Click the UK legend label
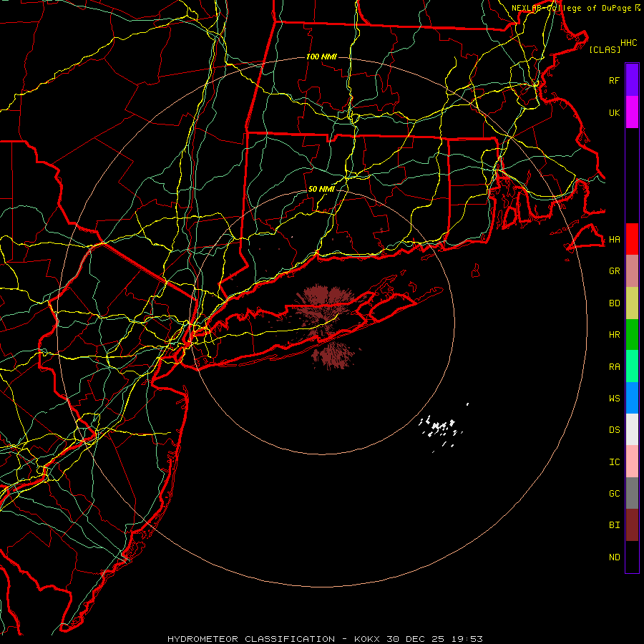This screenshot has width=644, height=644. pyautogui.click(x=614, y=112)
